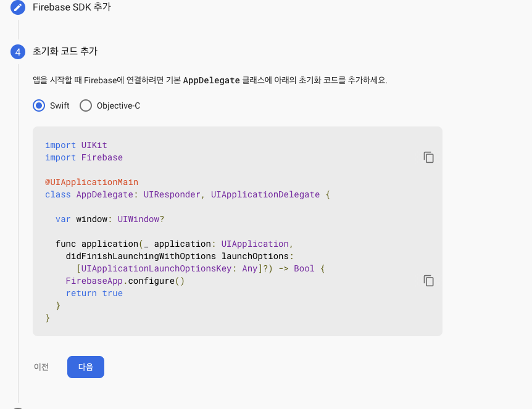This screenshot has width=532, height=409.
Task: Click the 'import UIKit' code line
Action: [x=76, y=145]
